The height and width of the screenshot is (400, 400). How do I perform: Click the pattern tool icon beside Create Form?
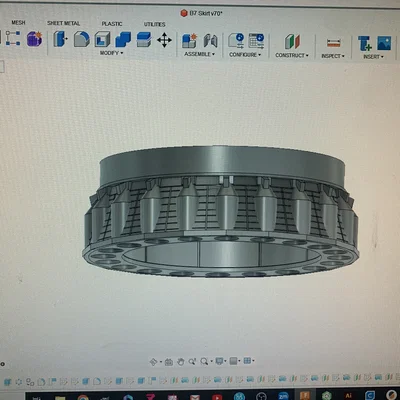[13, 38]
